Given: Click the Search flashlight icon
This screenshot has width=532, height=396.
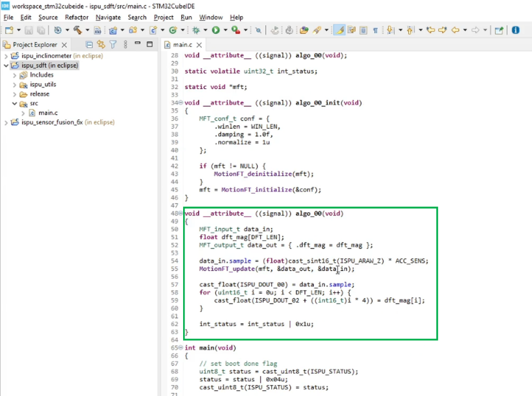Looking at the screenshot, I should [x=317, y=30].
